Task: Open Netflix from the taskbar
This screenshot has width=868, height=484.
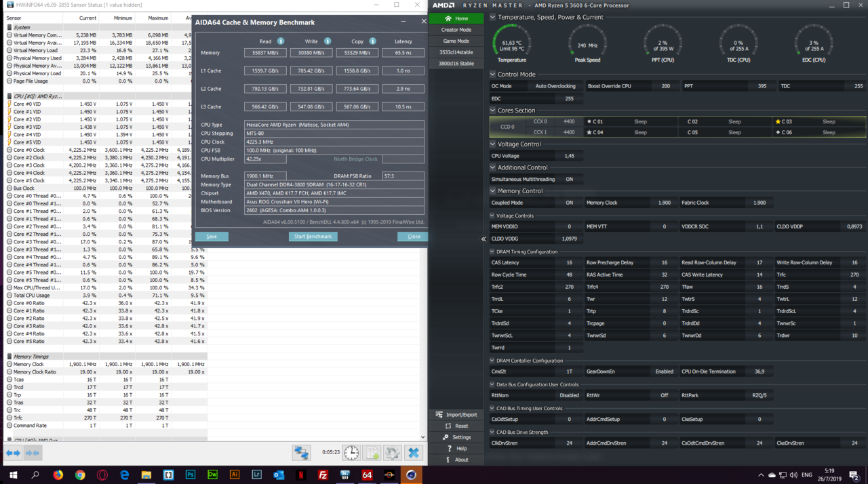Action: point(300,475)
